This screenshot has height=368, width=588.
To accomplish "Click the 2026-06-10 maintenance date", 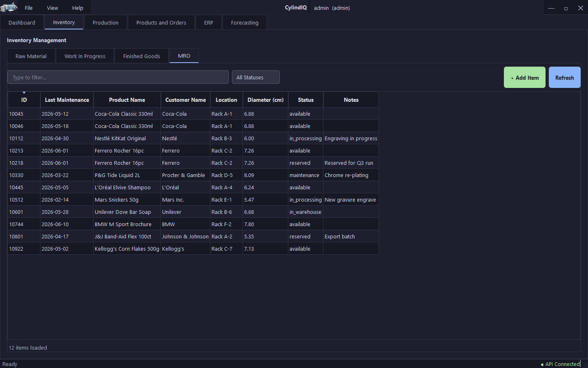I will (x=67, y=224).
